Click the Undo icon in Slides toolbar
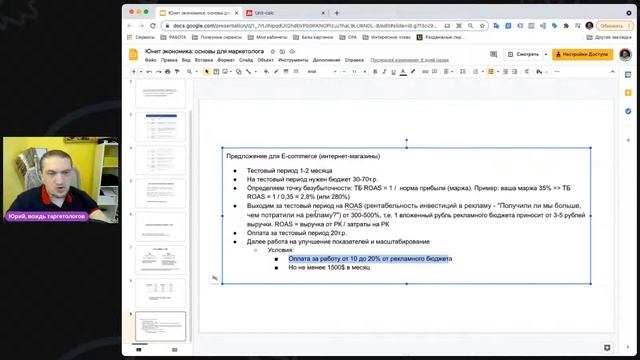 [149, 72]
